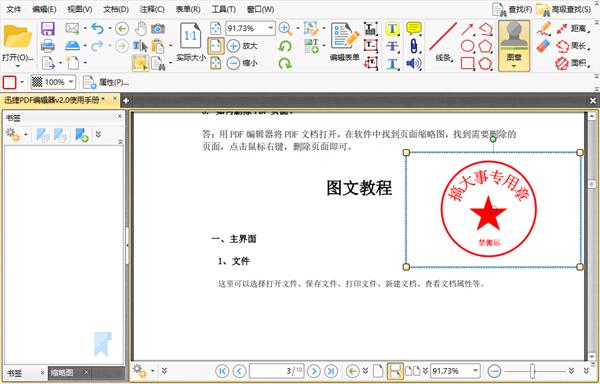600x384 pixels.
Task: Click the Scanner icon
Action: tap(72, 46)
